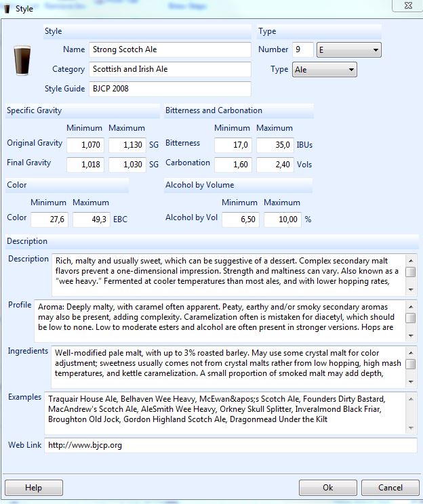Click the Ok button
The height and width of the screenshot is (504, 423).
point(328,488)
